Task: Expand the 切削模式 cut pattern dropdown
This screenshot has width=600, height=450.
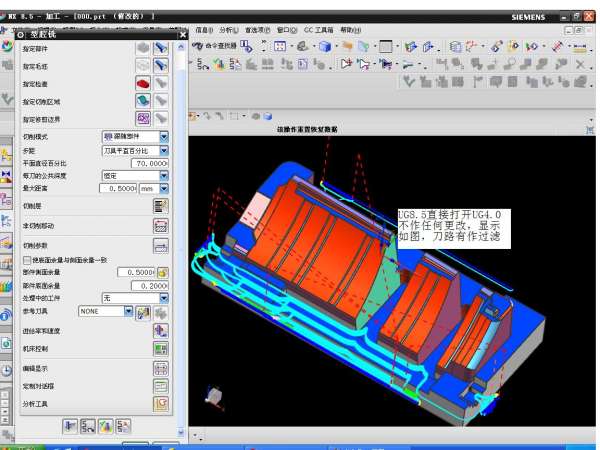Action: (164, 136)
